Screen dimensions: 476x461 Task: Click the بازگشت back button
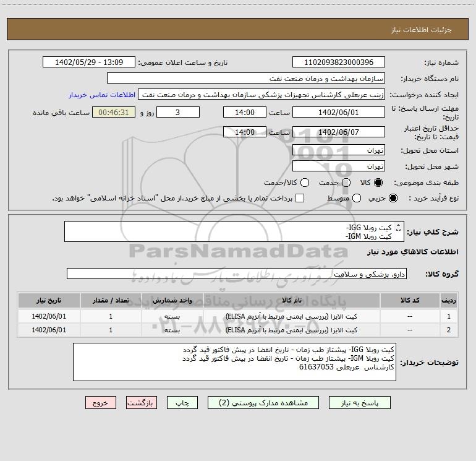click(x=142, y=403)
